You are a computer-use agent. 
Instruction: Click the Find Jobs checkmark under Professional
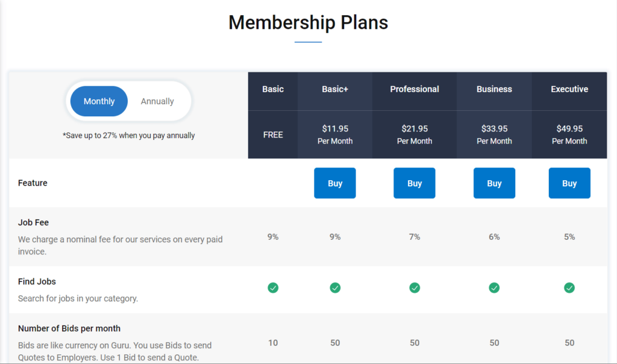click(415, 287)
